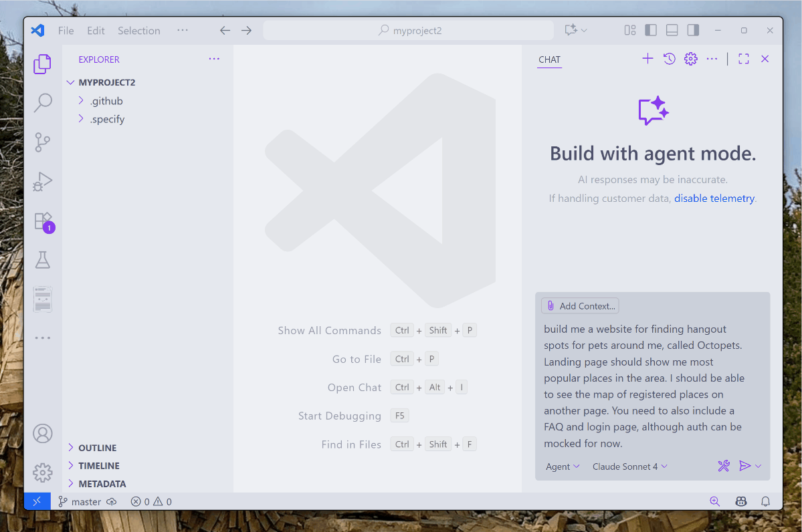Open the Run and Debug view
Screen dimensions: 802x532
[43, 182]
